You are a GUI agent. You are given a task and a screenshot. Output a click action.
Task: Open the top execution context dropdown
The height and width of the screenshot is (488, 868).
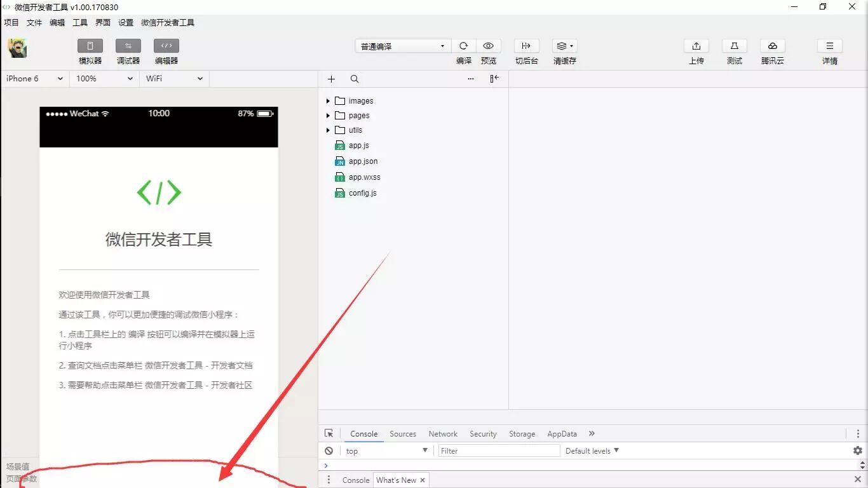[386, 451]
